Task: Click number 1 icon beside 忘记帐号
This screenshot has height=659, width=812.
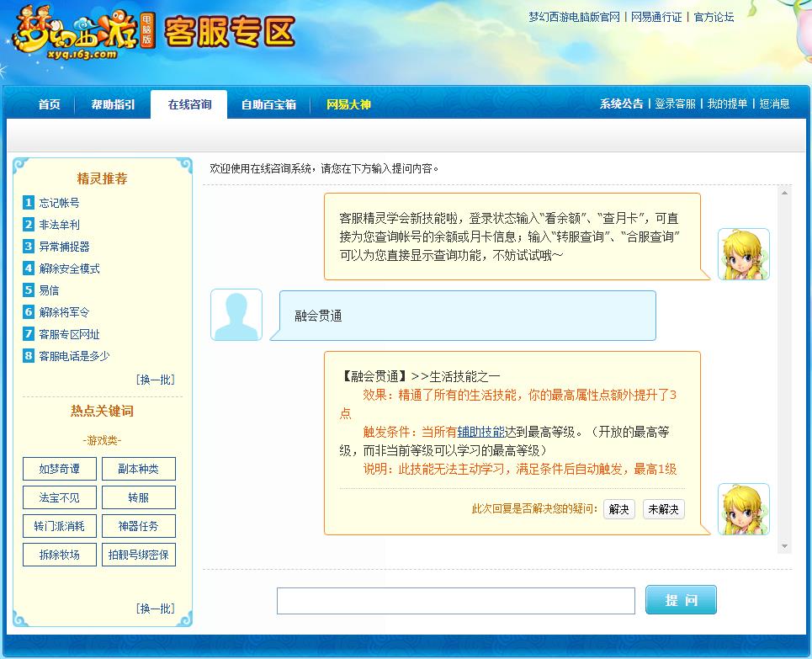Action: point(29,202)
